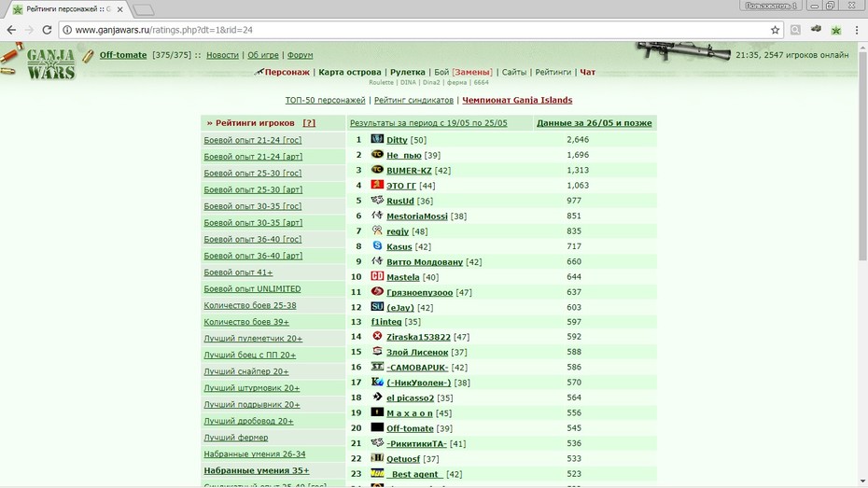Viewport: 868px width, 488px height.
Task: Click syndicate icon next to el picasso2
Action: [377, 397]
